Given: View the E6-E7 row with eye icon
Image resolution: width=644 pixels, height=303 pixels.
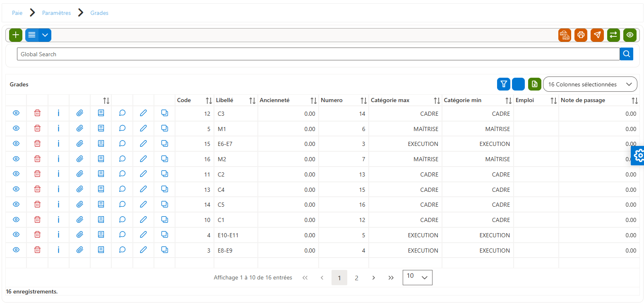Looking at the screenshot, I should pyautogui.click(x=16, y=143).
